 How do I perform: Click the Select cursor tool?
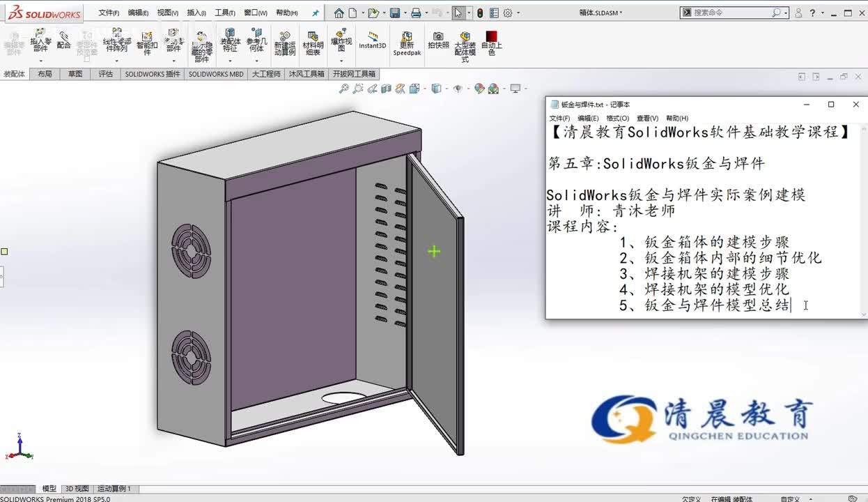pos(458,13)
